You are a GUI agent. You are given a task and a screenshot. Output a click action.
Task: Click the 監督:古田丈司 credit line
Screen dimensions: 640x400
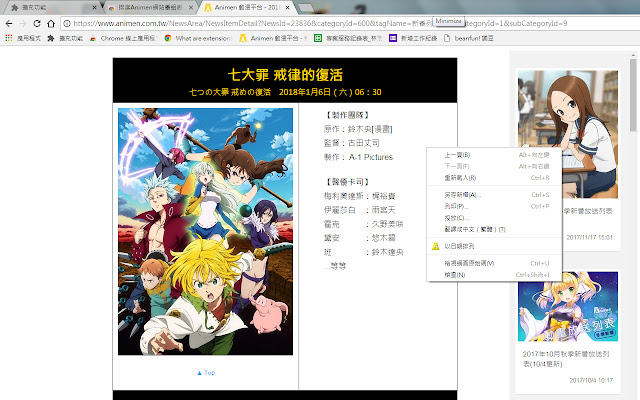351,143
